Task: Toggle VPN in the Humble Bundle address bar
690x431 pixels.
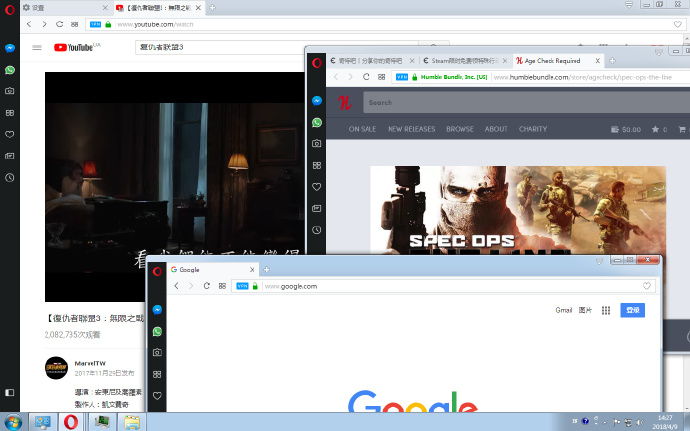Action: tap(400, 76)
